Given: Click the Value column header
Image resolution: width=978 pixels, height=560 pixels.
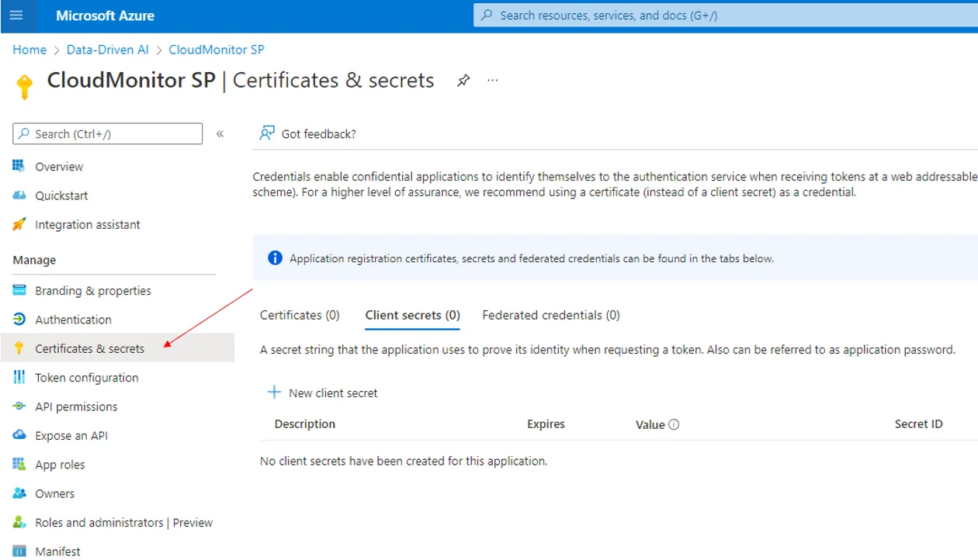Looking at the screenshot, I should click(x=650, y=424).
